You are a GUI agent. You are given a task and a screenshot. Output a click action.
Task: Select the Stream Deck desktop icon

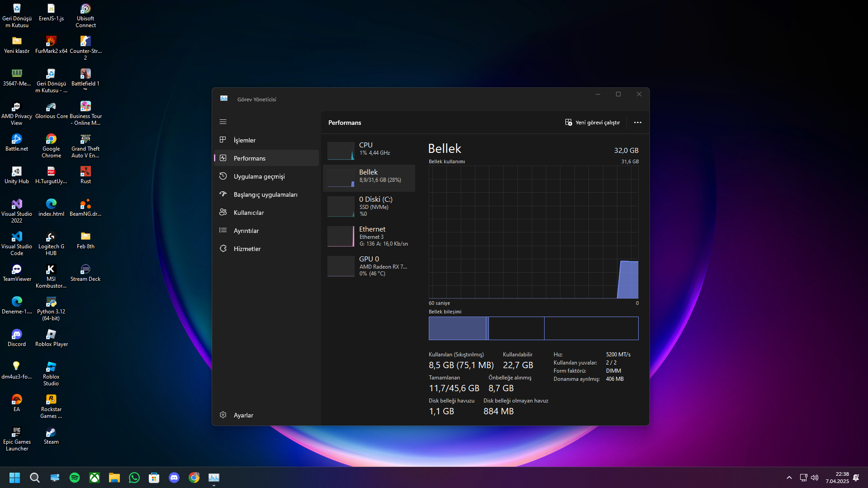tap(85, 273)
